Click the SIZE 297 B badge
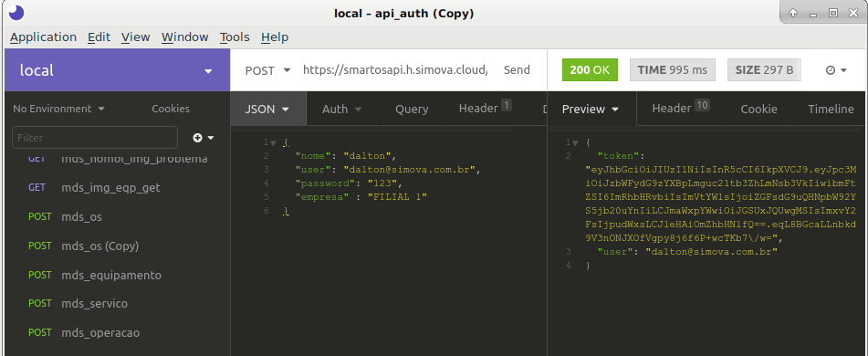868x356 pixels. tap(764, 70)
